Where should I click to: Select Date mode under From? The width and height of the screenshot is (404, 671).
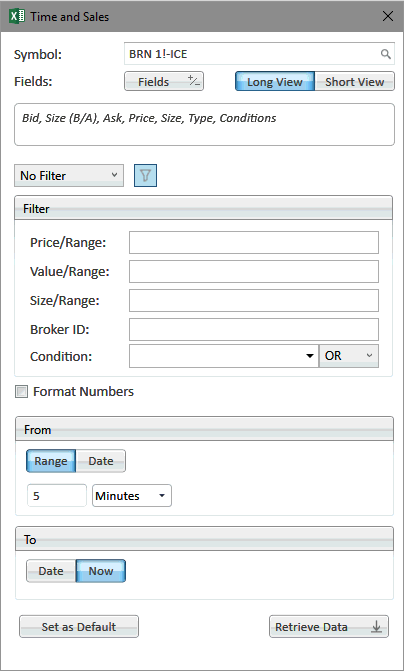click(101, 461)
